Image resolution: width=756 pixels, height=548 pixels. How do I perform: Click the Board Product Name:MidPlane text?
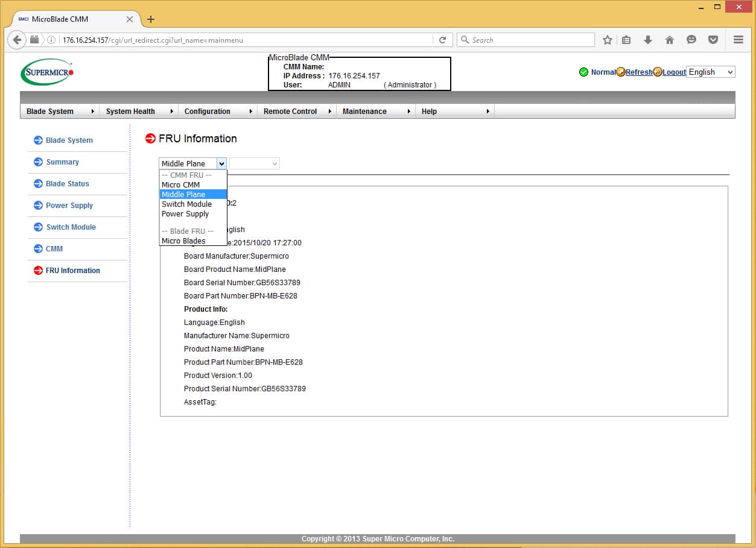tap(235, 269)
